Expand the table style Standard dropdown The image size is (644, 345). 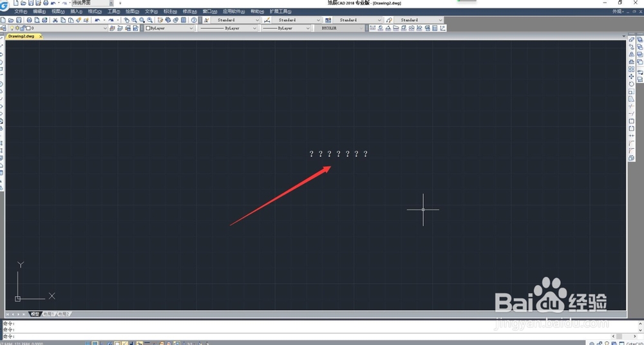click(380, 20)
